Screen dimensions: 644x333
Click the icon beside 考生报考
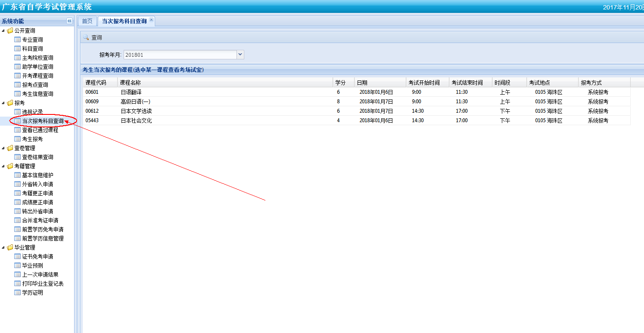18,139
